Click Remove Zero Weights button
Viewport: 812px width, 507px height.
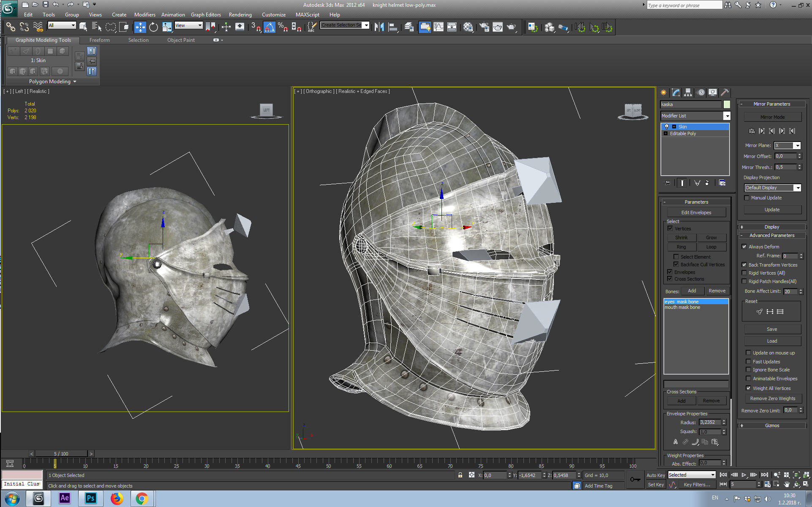[773, 398]
